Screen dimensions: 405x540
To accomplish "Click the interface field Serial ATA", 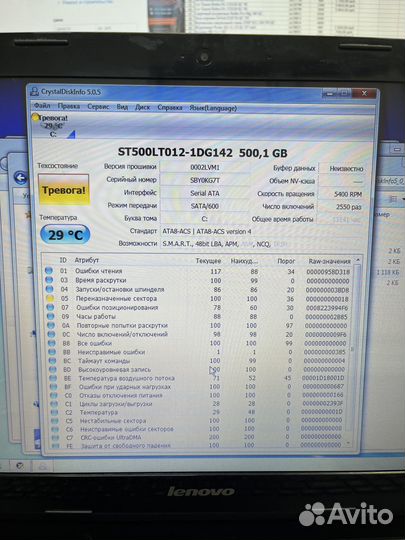I will (205, 193).
